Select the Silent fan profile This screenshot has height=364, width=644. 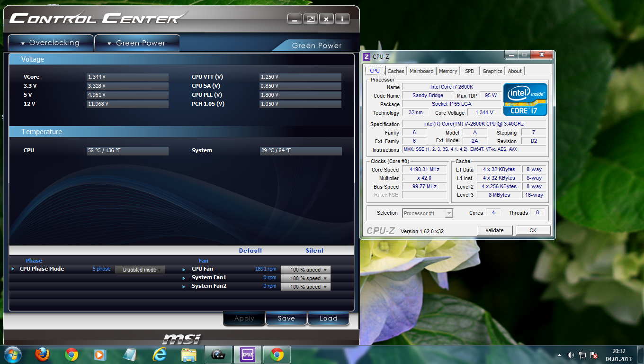(314, 251)
